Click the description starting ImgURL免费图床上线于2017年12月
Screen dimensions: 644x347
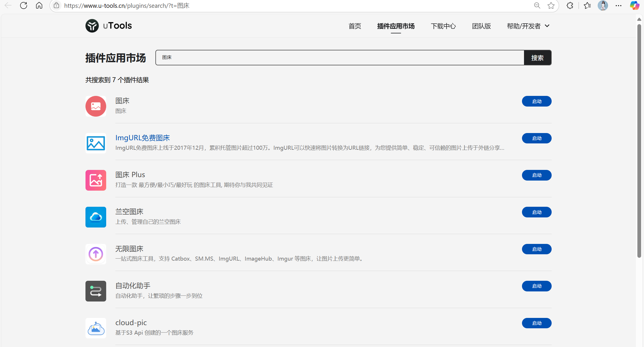click(310, 148)
